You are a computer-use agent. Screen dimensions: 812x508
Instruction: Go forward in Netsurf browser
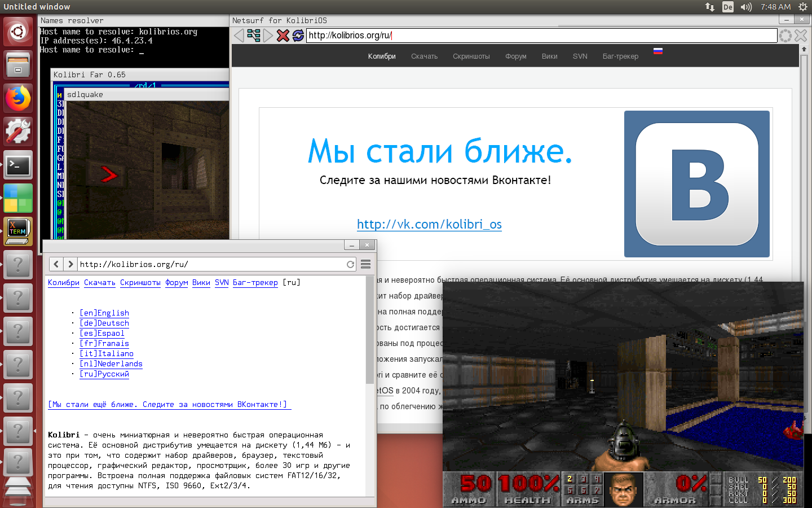point(268,36)
